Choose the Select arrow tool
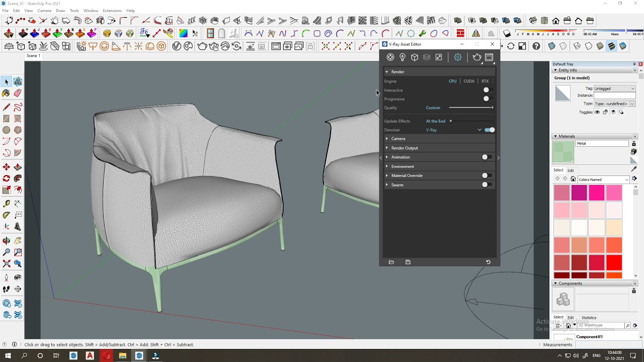Image resolution: width=644 pixels, height=362 pixels. (7, 81)
